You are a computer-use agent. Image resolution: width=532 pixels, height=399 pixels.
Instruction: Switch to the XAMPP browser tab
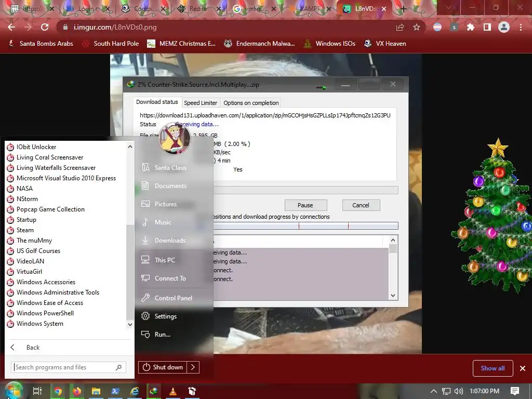point(310,9)
